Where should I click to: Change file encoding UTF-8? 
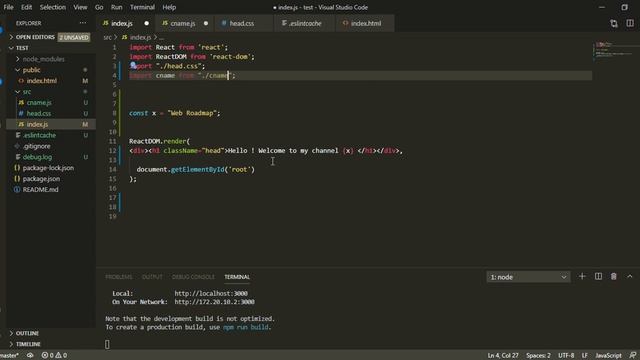(x=566, y=356)
